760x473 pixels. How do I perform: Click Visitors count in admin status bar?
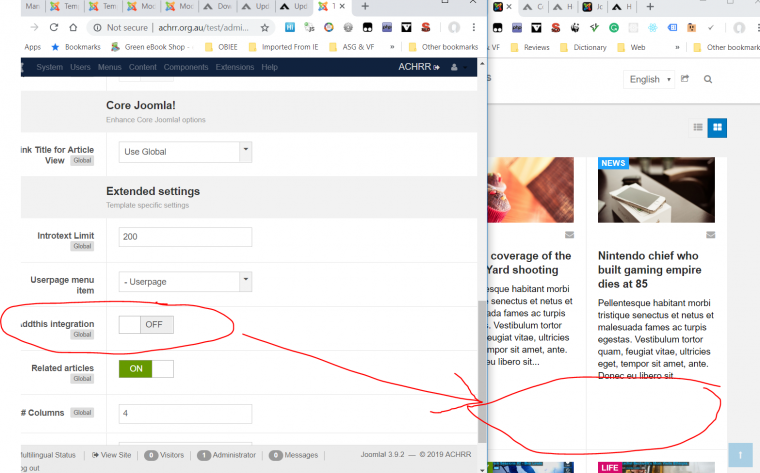(x=164, y=455)
